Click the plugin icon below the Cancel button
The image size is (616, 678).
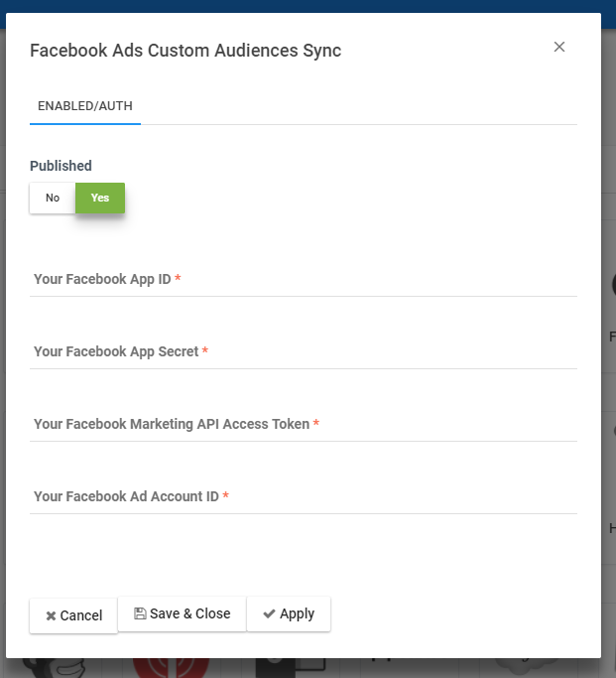[x=60, y=667]
